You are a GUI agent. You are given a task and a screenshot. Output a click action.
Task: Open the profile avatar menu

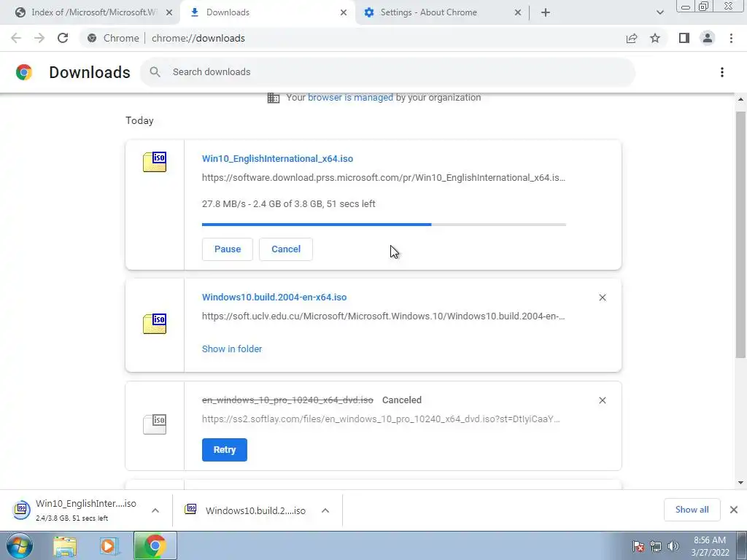coord(708,38)
